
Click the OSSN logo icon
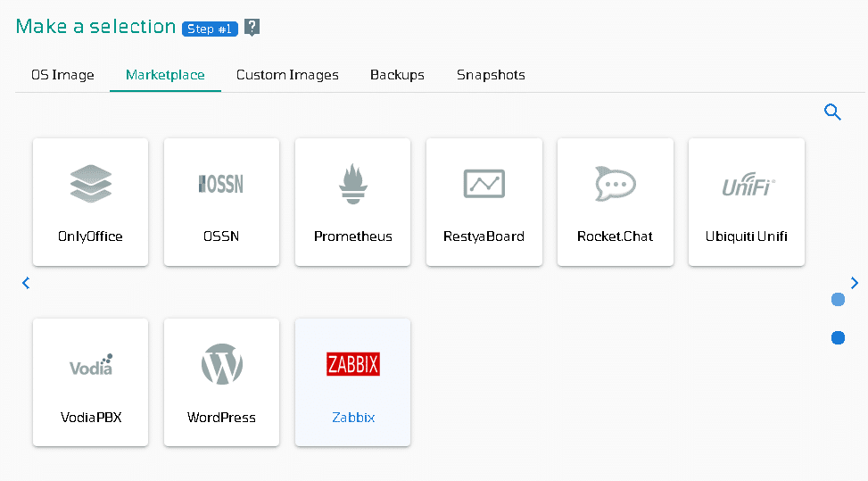[x=221, y=184]
